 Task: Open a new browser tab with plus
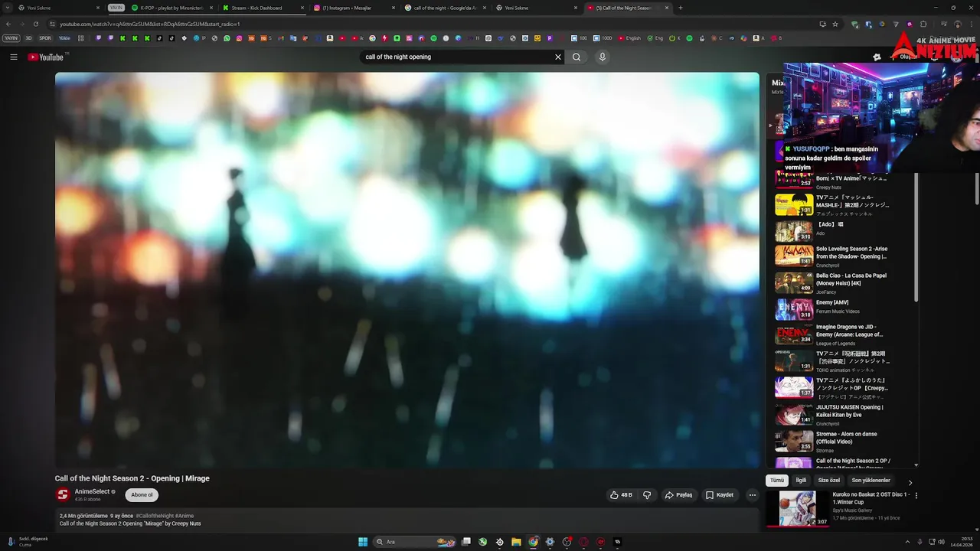point(681,8)
